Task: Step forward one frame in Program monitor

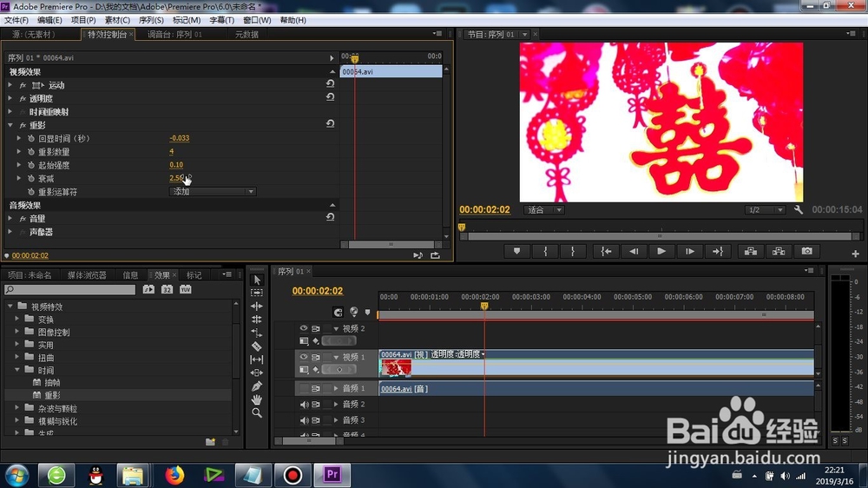Action: coord(690,252)
